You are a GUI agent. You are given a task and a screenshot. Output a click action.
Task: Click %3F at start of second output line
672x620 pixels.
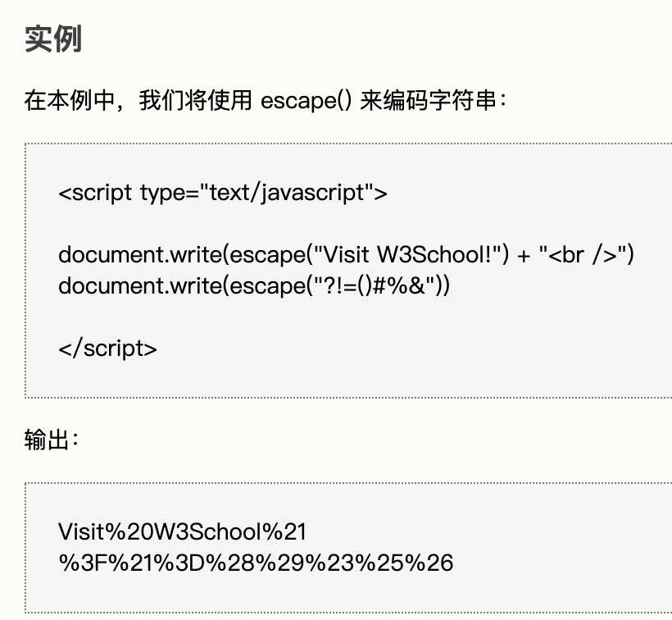83,563
